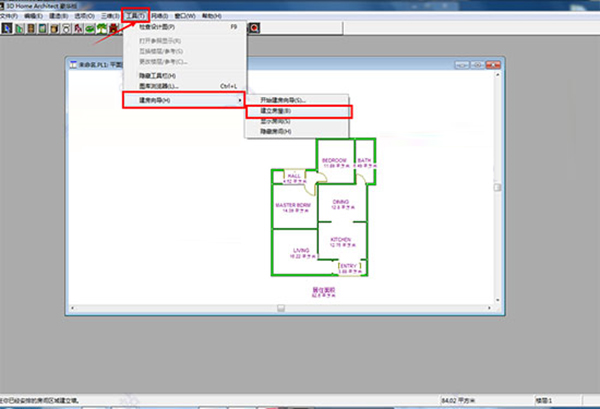Open the 建造(B) menu

(59, 16)
